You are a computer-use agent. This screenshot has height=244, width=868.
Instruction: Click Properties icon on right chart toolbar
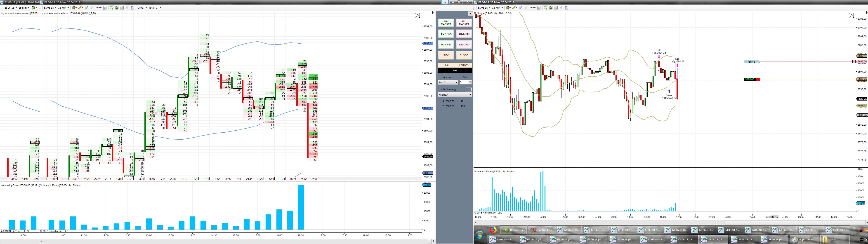pyautogui.click(x=566, y=8)
